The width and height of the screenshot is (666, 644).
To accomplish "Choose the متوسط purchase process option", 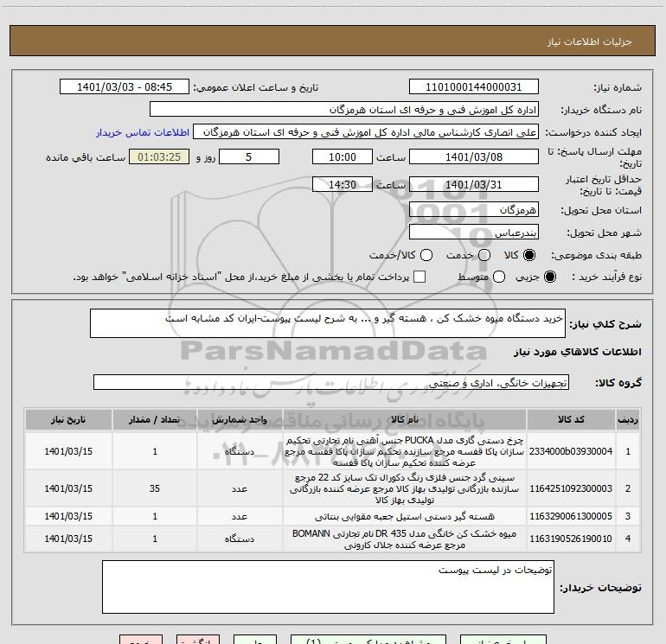I will point(499,277).
